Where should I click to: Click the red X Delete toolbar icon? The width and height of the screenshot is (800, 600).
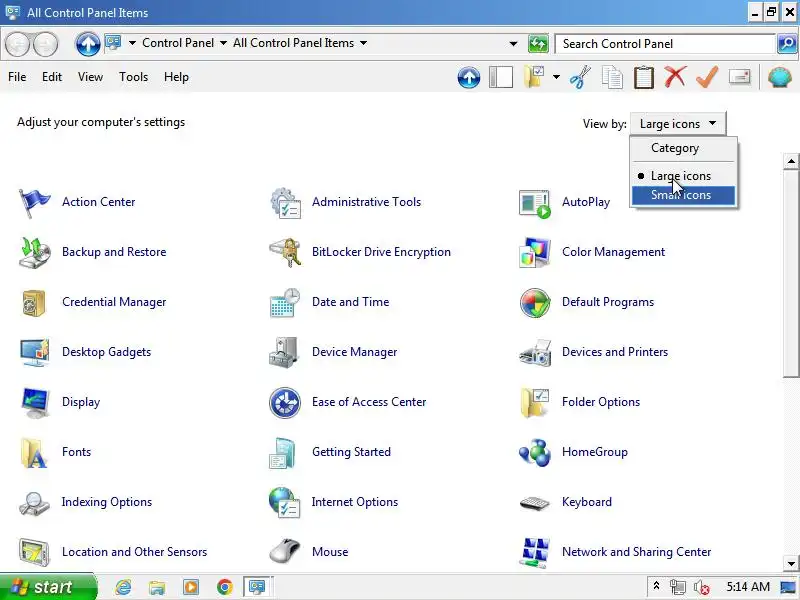(x=675, y=77)
